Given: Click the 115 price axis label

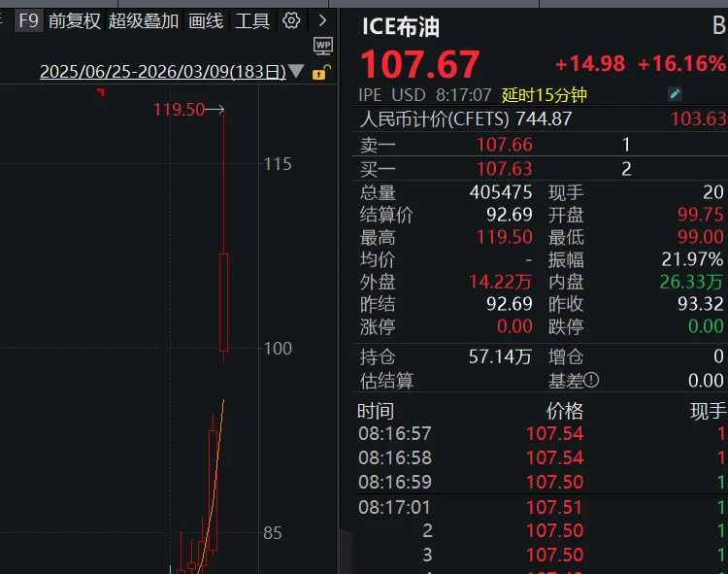Looking at the screenshot, I should [278, 164].
